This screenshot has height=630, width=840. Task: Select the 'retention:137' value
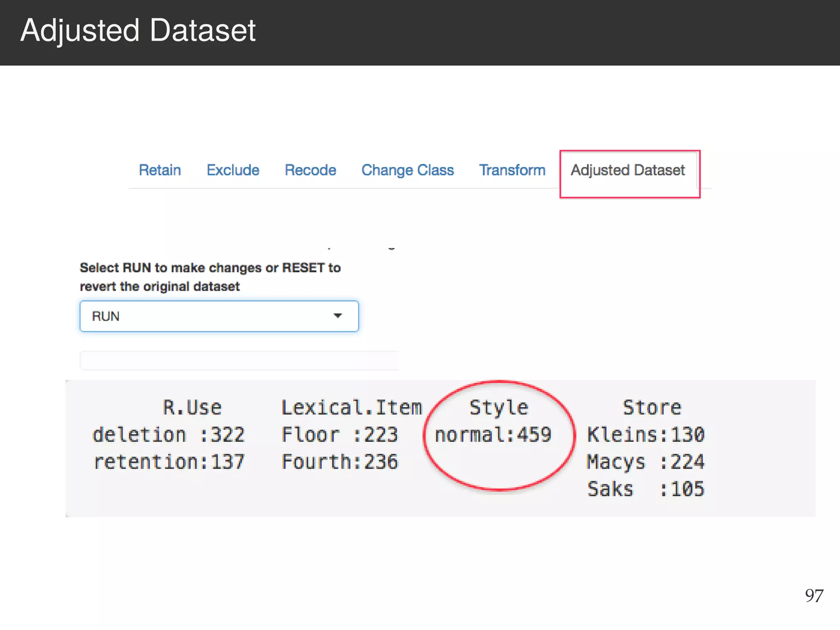tap(169, 462)
